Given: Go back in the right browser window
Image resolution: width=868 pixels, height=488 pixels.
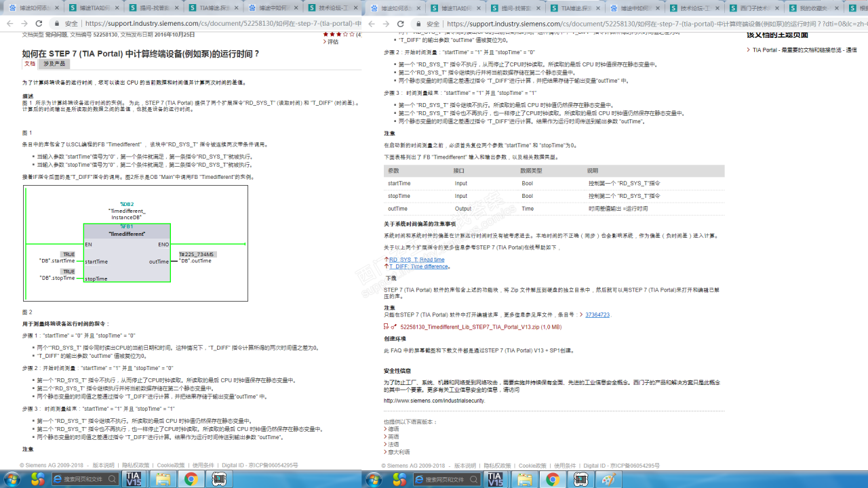Looking at the screenshot, I should coord(372,23).
